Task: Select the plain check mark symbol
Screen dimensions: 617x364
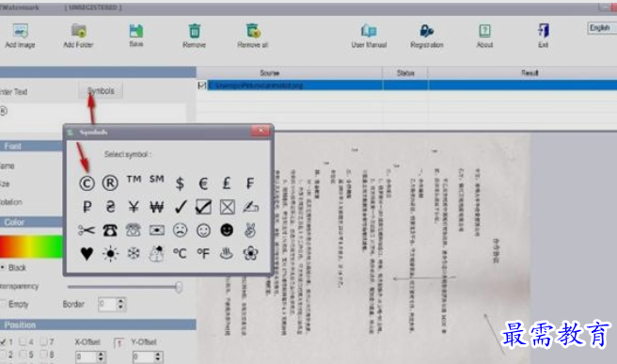Action: click(181, 207)
